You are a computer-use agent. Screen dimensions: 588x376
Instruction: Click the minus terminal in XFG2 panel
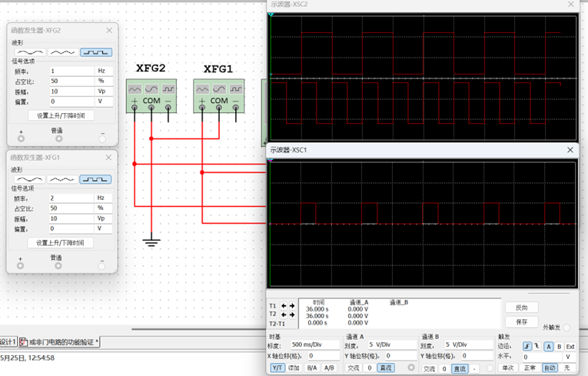tap(102, 139)
